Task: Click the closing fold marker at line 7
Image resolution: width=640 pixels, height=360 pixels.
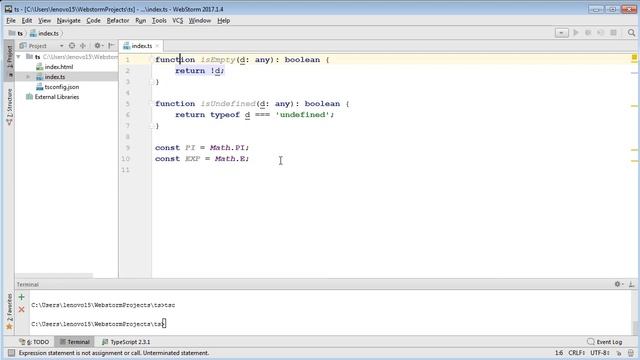Action: 152,126
